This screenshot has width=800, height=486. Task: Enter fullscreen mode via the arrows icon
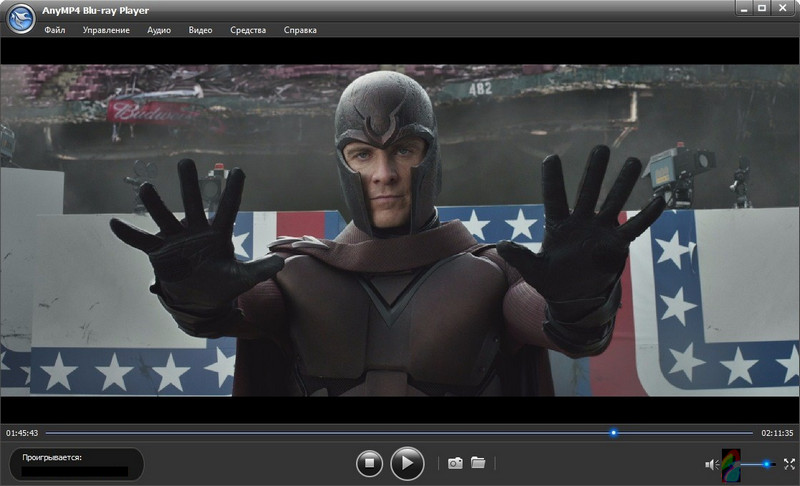pyautogui.click(x=789, y=464)
